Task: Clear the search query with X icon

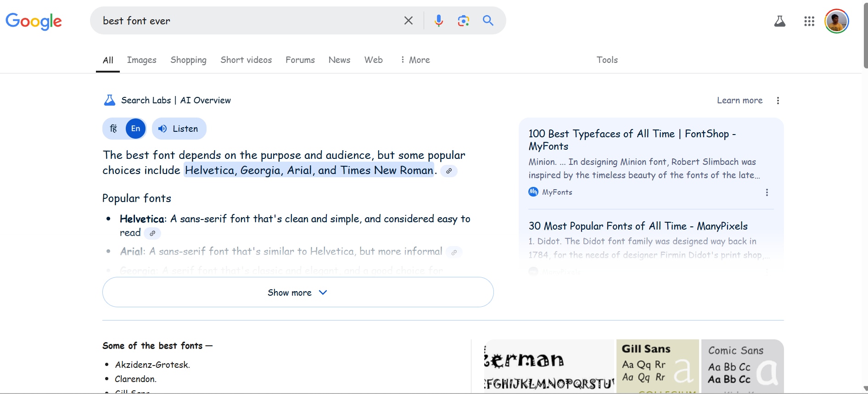Action: click(x=408, y=21)
